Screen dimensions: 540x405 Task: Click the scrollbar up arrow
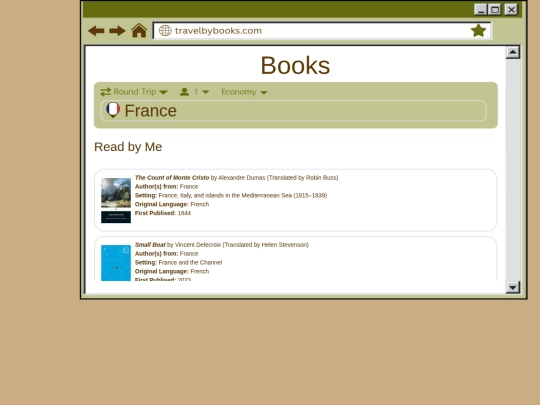click(x=513, y=52)
